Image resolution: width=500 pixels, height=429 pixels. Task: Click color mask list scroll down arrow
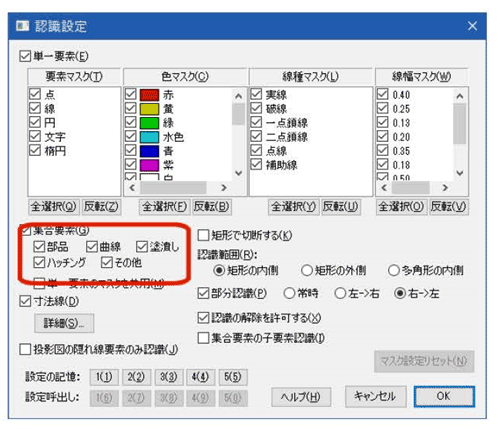click(239, 173)
